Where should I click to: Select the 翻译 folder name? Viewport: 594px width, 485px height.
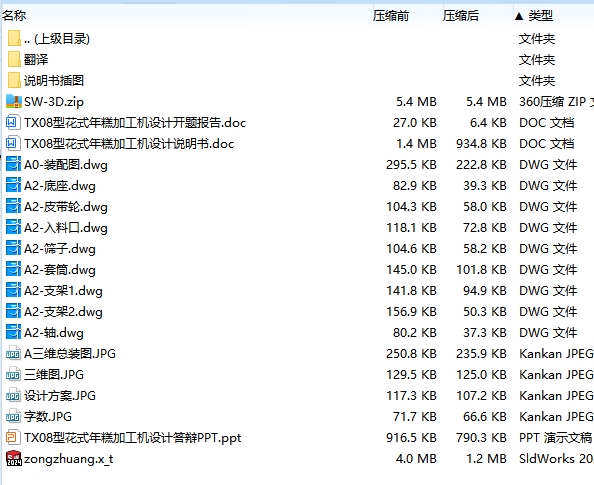tap(36, 59)
